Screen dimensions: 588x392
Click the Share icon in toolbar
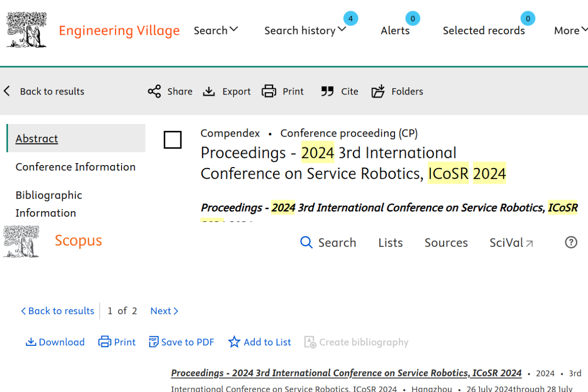[154, 91]
